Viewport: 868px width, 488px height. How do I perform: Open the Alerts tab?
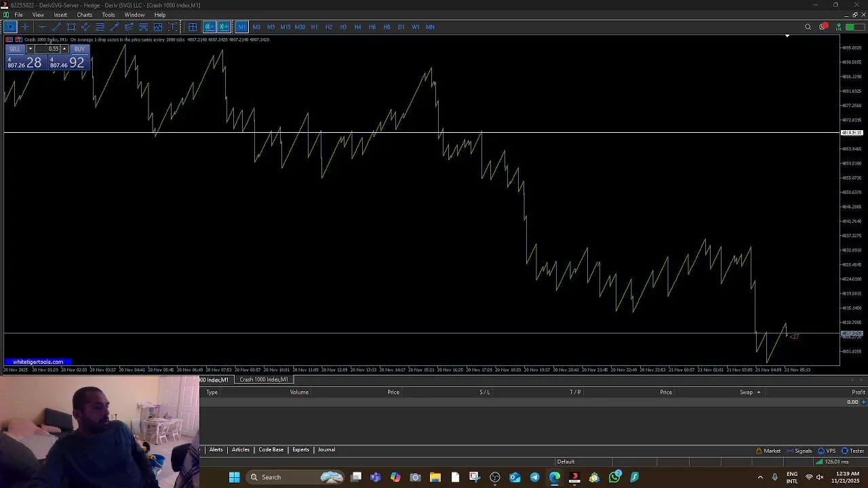[216, 450]
